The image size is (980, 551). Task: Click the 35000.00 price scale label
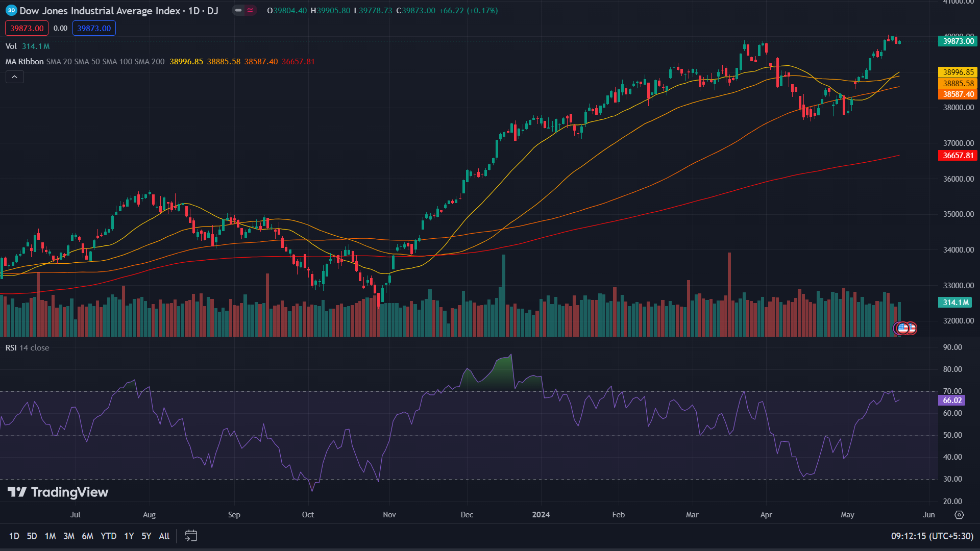click(958, 214)
